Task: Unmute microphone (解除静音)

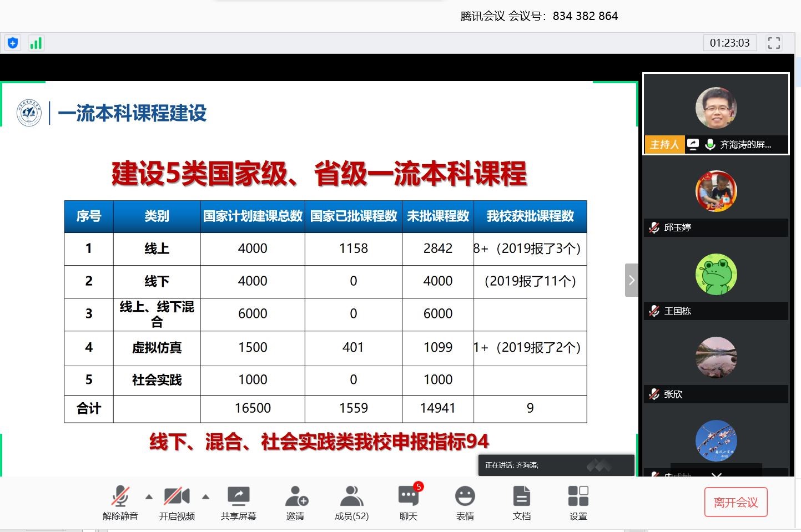Action: pyautogui.click(x=120, y=502)
